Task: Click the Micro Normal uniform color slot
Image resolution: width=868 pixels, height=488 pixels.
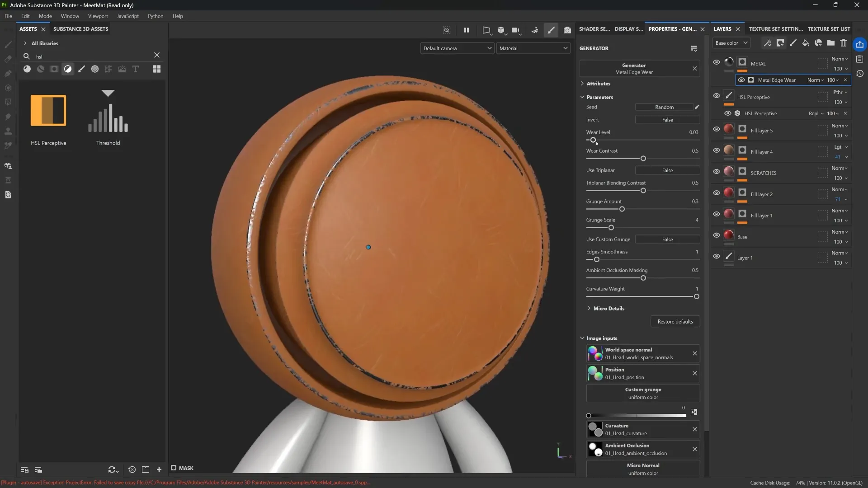Action: 643,469
